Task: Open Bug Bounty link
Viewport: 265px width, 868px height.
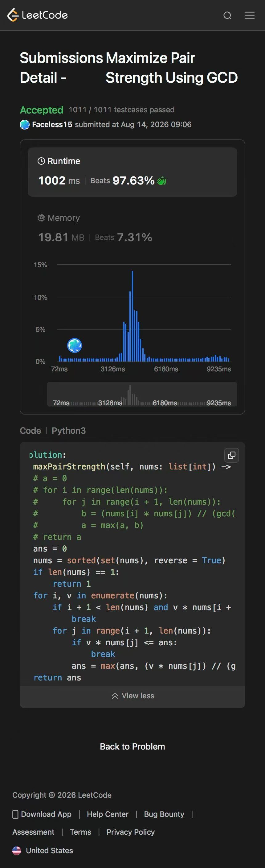Action: point(164,814)
